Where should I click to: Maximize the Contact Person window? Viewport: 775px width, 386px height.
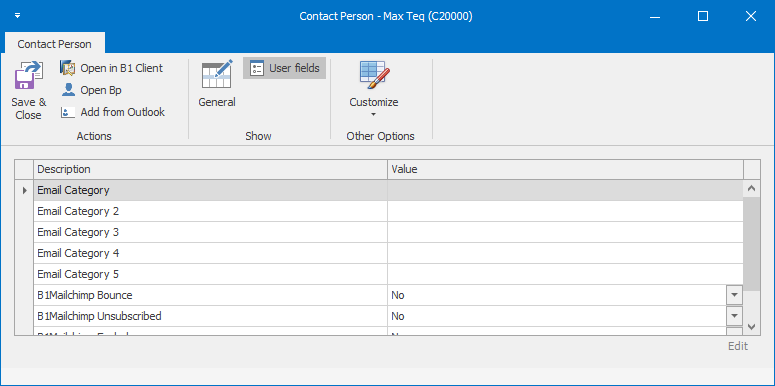pyautogui.click(x=703, y=16)
